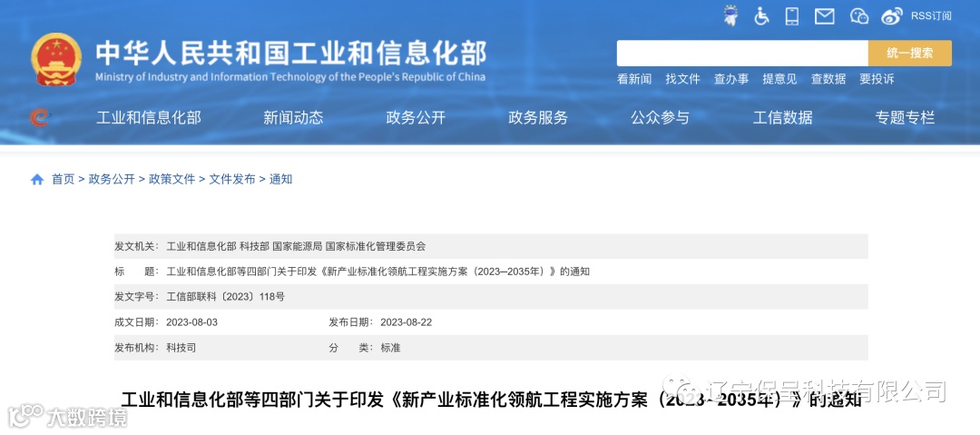This screenshot has height=435, width=980.
Task: Click the 发布机构 value 科技司
Action: (x=181, y=348)
